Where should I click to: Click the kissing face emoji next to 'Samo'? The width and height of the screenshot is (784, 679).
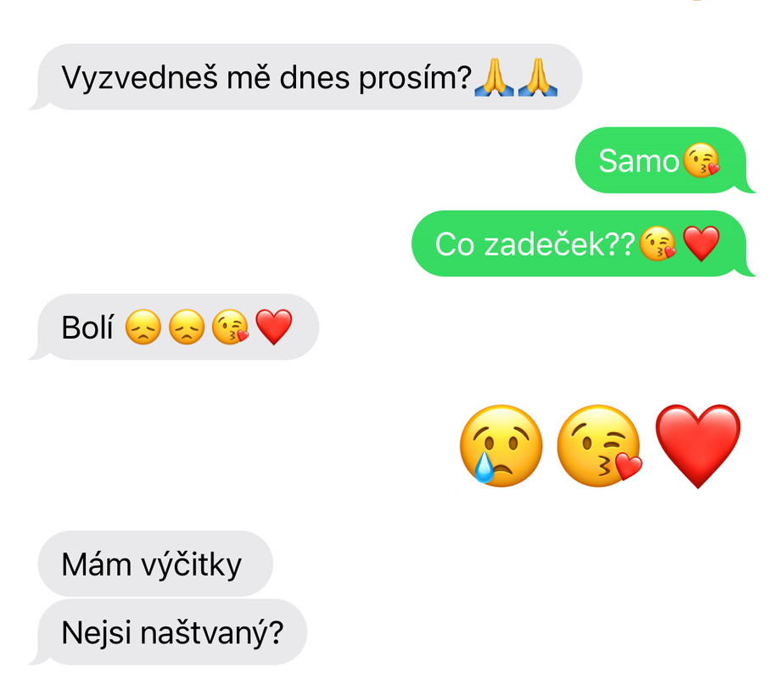[x=701, y=160]
